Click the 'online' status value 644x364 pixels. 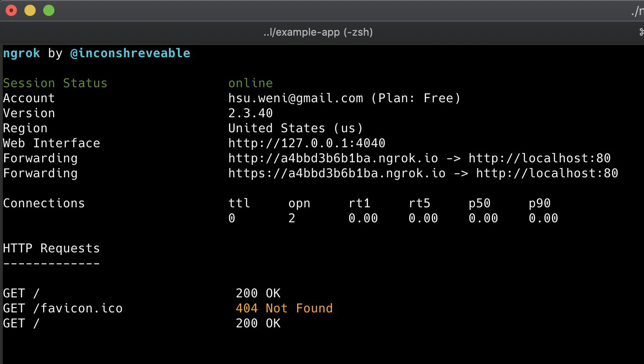tap(251, 83)
